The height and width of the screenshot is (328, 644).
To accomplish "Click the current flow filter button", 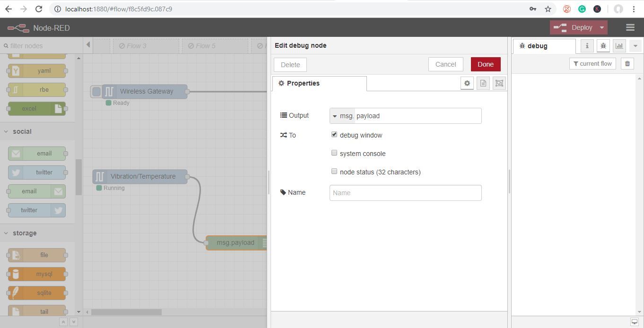I will tap(592, 64).
